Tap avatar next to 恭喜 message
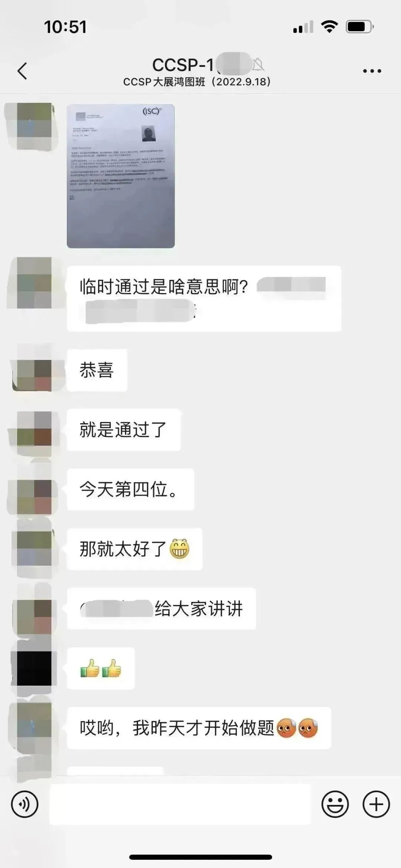 coord(33,370)
